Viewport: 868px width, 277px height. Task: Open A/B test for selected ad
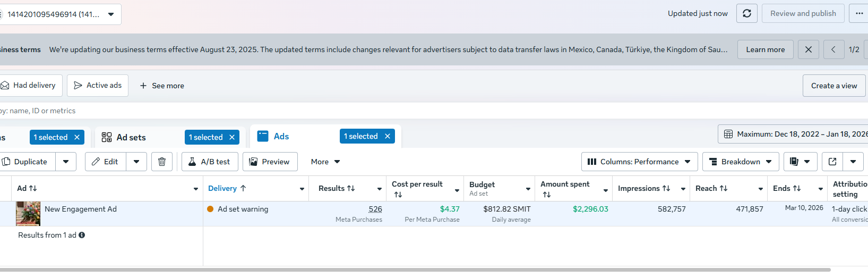point(210,162)
